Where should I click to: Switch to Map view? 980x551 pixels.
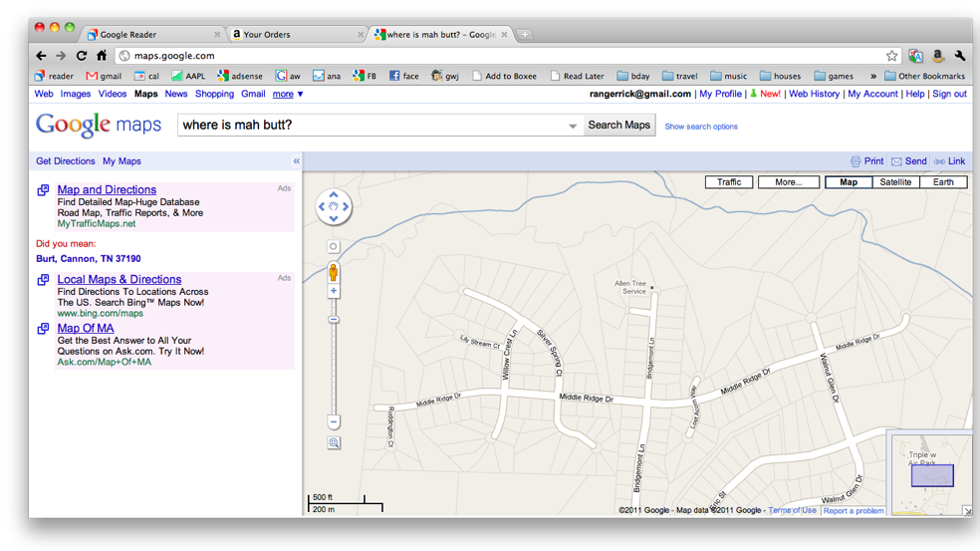(x=849, y=182)
